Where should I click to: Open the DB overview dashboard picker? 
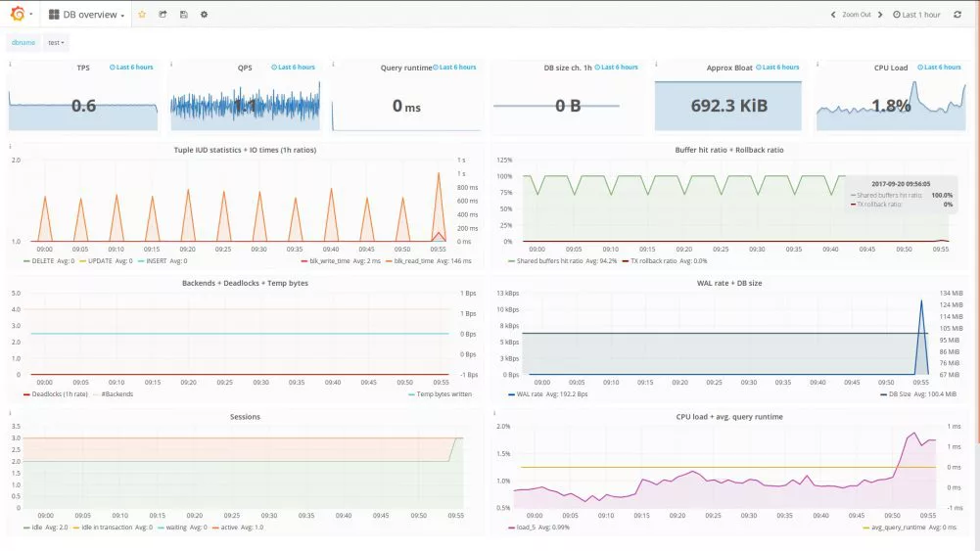(87, 15)
